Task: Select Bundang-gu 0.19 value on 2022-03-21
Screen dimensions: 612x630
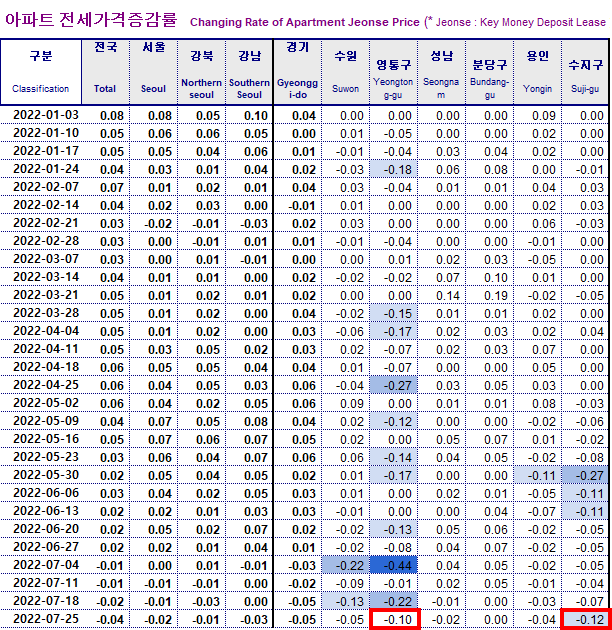Action: click(x=489, y=295)
